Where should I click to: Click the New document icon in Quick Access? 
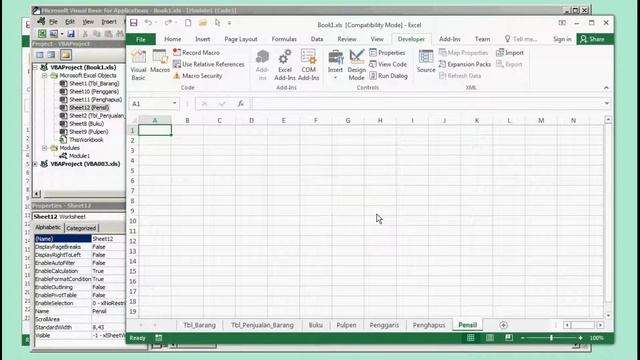(x=188, y=23)
